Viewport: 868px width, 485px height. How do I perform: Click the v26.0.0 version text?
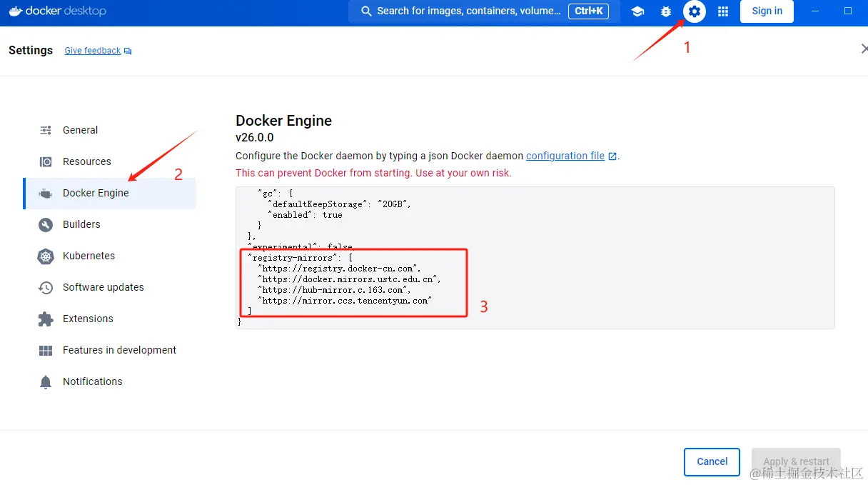tap(255, 137)
